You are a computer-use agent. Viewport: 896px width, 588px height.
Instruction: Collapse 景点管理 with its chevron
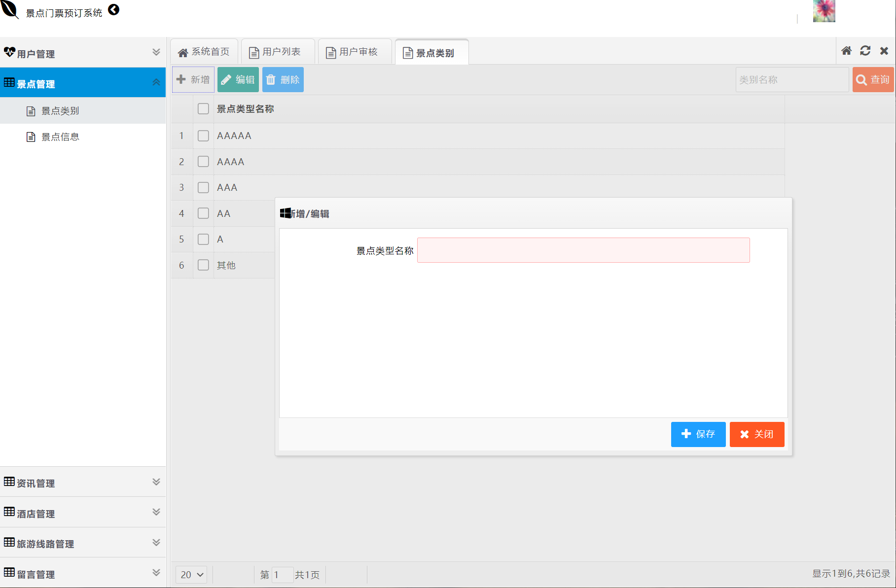click(156, 82)
